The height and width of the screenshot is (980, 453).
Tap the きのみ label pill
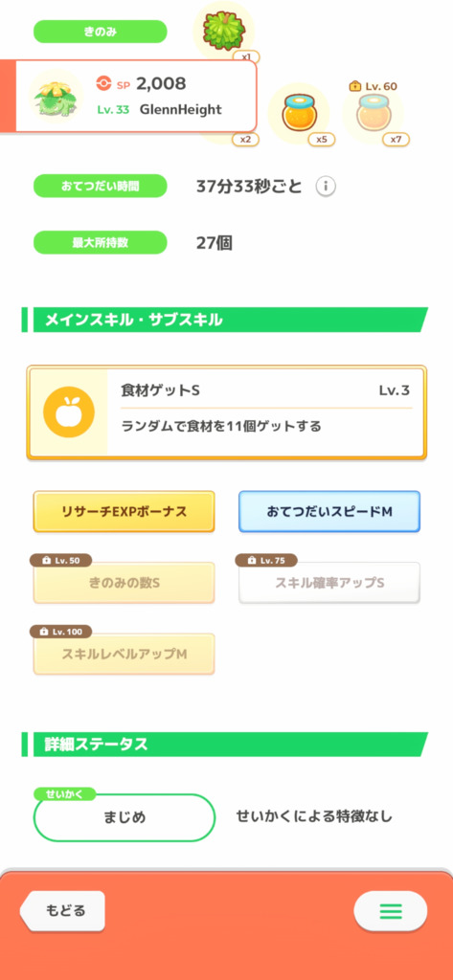click(101, 32)
